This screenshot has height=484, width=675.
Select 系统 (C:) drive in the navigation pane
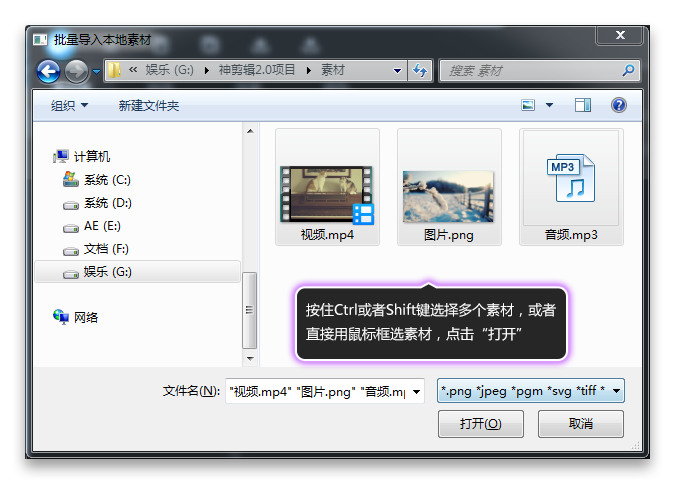click(107, 180)
